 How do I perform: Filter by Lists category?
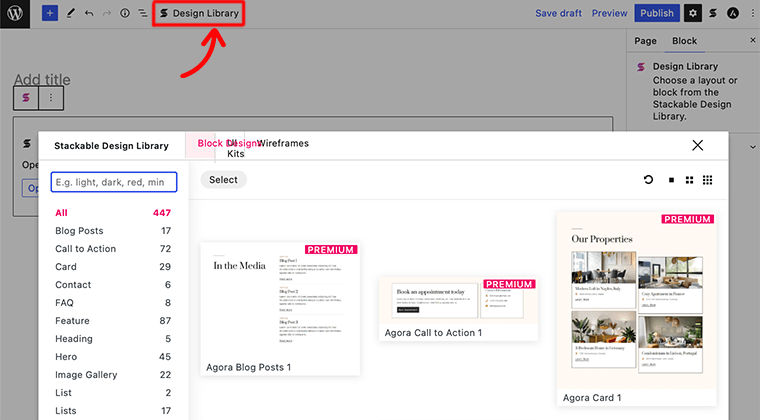pos(113,410)
